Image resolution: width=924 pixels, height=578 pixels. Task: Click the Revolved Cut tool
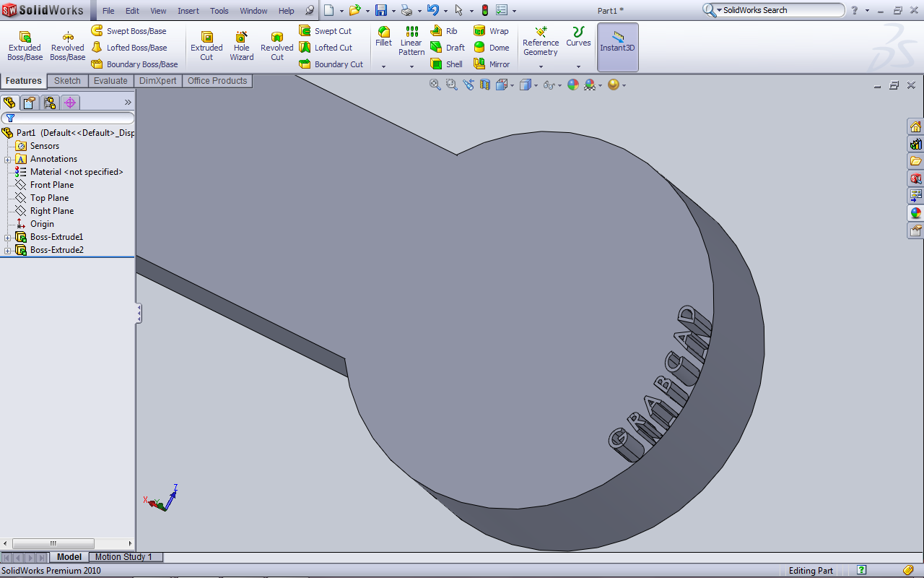click(276, 46)
